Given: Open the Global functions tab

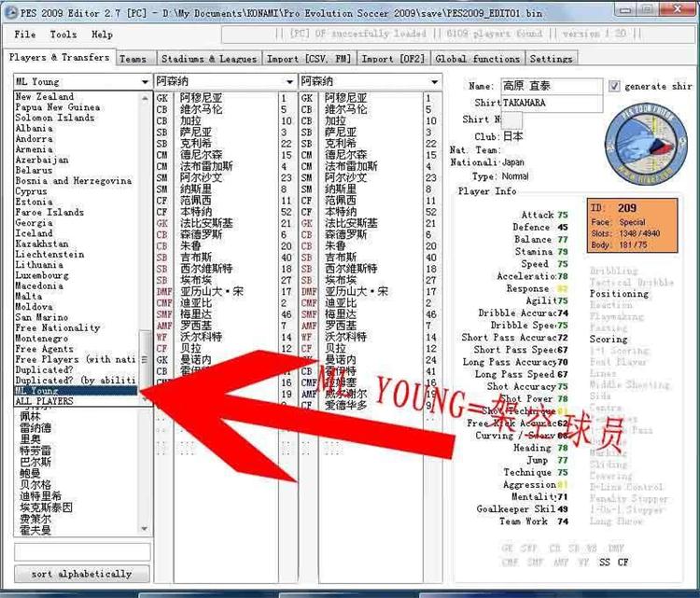Looking at the screenshot, I should [477, 59].
